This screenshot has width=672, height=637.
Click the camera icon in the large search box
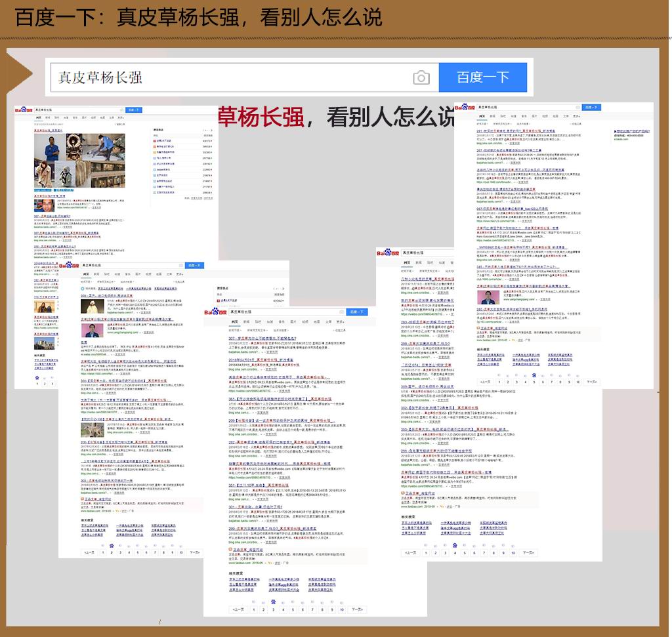[x=421, y=77]
